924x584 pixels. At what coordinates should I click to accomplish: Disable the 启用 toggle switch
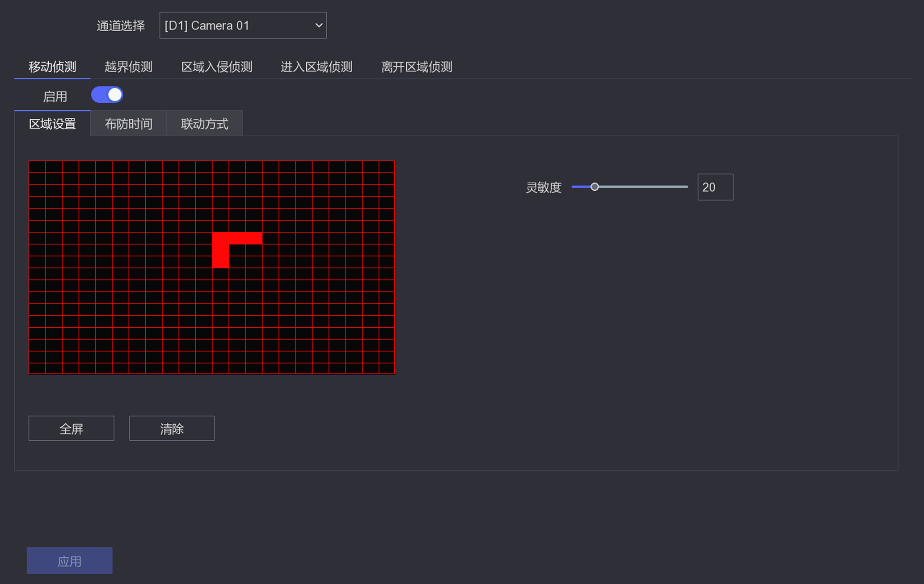107,95
